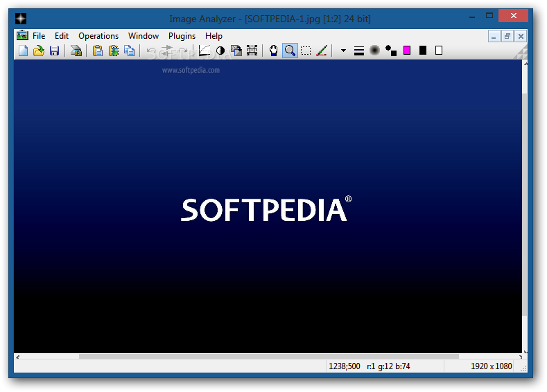
Task: Choose line width with the three-lines icon
Action: (x=359, y=51)
